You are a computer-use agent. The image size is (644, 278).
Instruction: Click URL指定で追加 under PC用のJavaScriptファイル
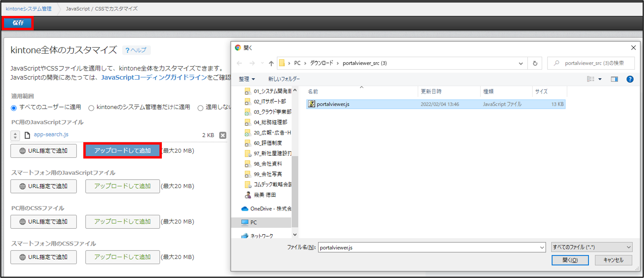click(x=44, y=151)
